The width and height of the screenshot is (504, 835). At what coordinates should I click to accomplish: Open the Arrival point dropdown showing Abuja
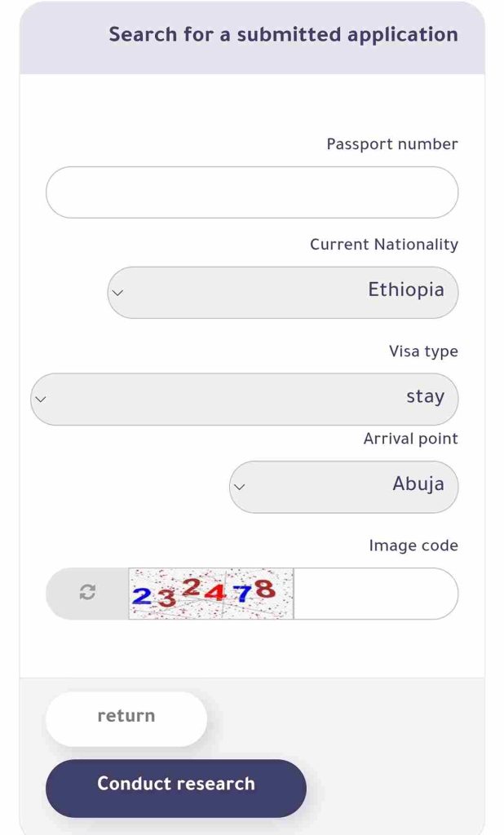pos(343,487)
